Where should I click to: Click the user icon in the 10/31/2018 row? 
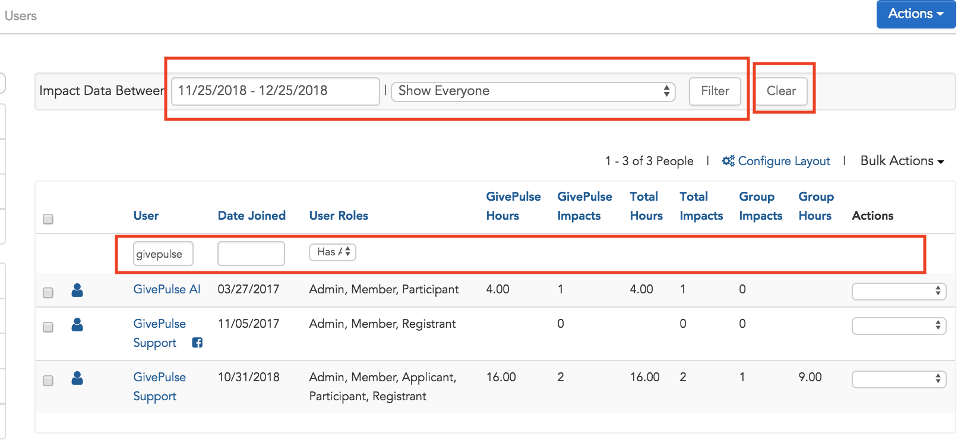(x=77, y=378)
